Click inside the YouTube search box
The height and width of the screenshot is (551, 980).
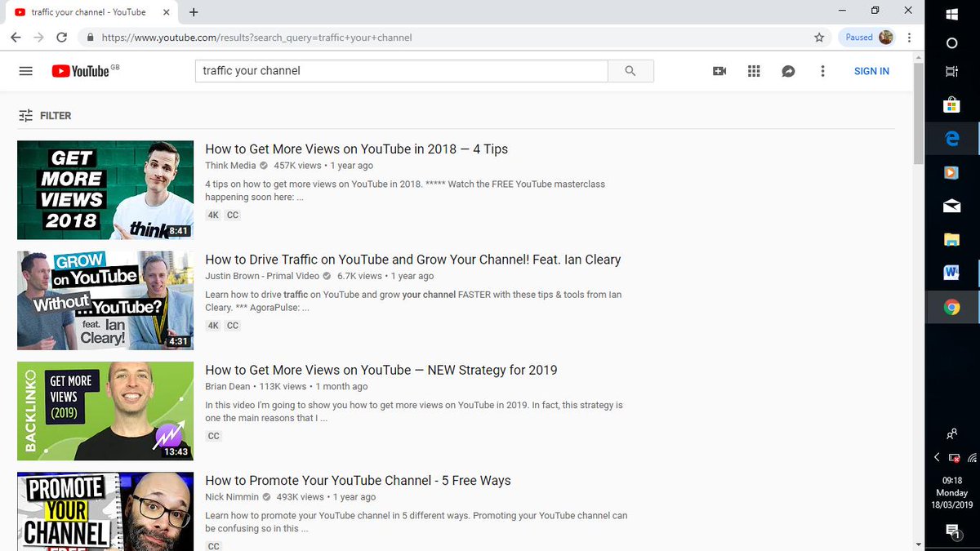coord(402,71)
